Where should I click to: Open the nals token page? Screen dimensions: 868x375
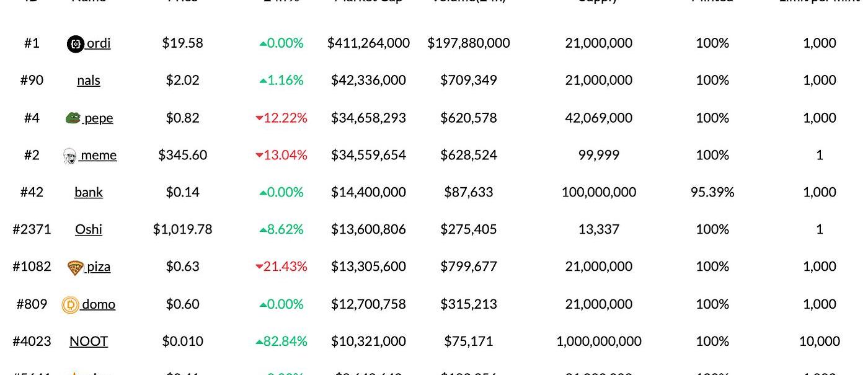[x=89, y=81]
